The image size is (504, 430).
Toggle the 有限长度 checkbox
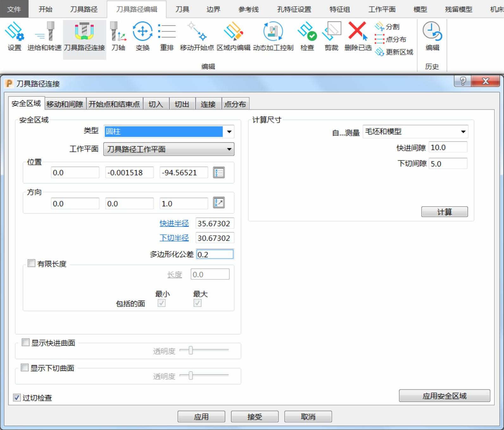[x=31, y=263]
